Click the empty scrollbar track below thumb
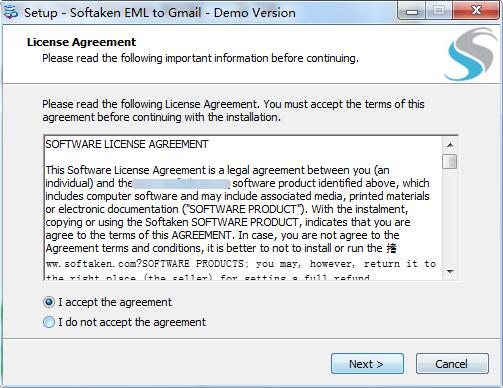Viewport: 503px width, 388px height. (x=450, y=217)
